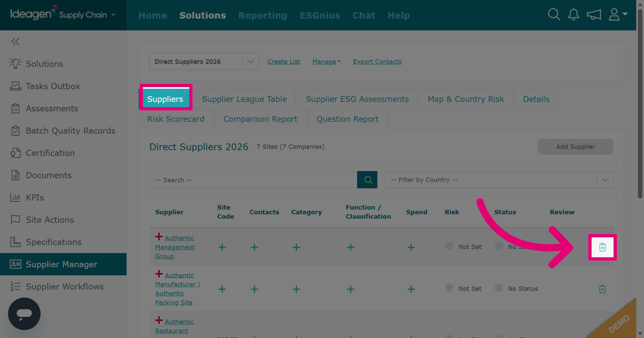Go to Solutions in the top navigation
The width and height of the screenshot is (644, 338).
203,15
